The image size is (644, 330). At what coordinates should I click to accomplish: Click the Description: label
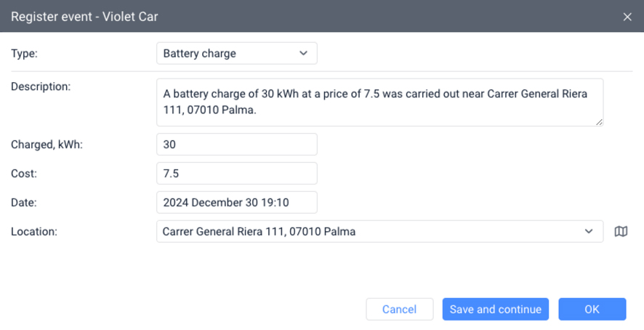(41, 86)
